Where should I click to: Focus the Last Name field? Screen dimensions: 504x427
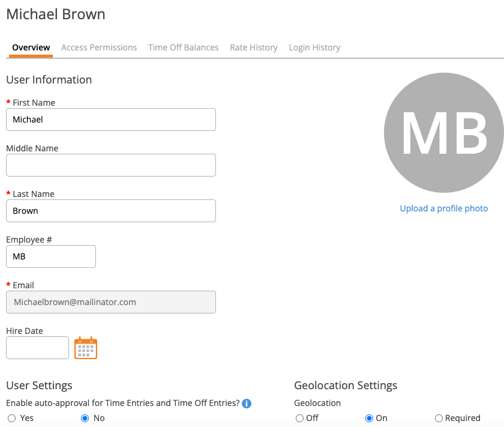coord(111,211)
